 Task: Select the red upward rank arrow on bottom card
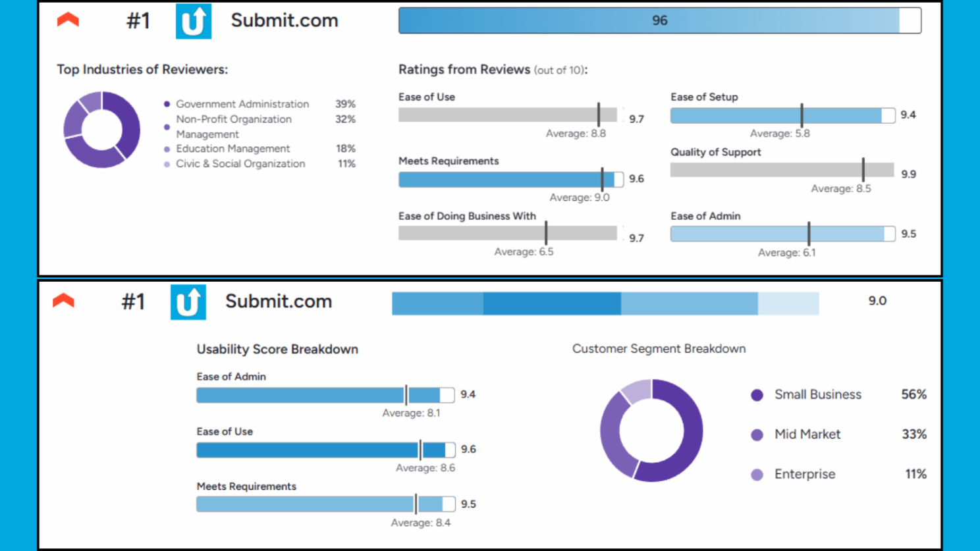(x=64, y=301)
